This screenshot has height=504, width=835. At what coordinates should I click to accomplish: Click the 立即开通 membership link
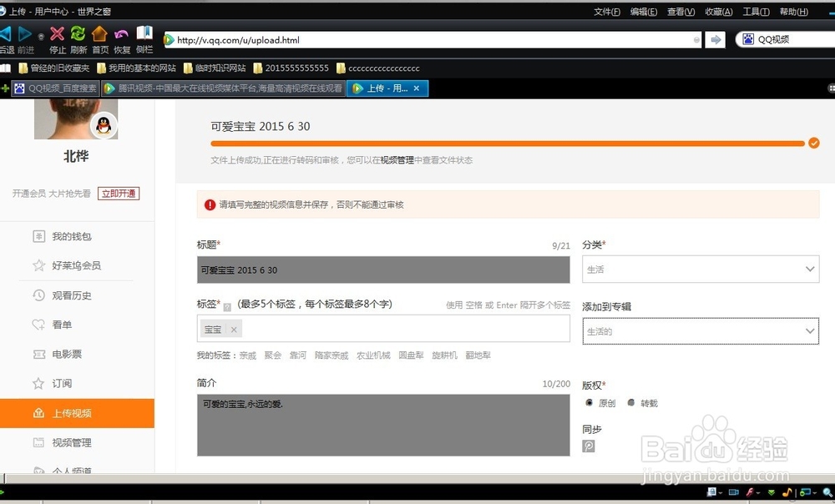click(x=119, y=194)
